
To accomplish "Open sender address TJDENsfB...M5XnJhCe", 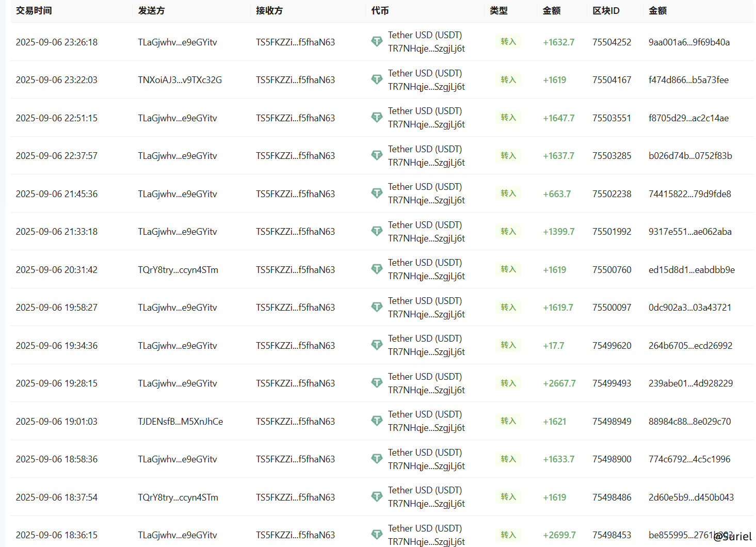I will coord(180,422).
